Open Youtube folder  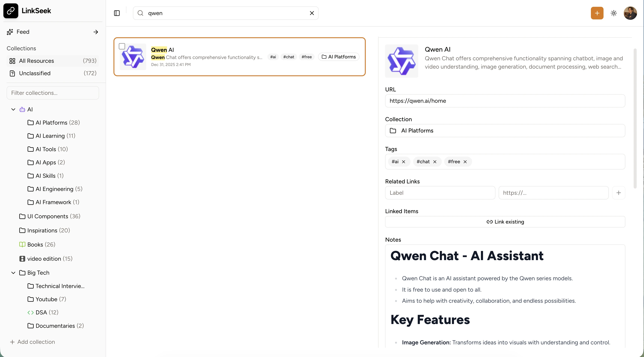[x=47, y=299]
